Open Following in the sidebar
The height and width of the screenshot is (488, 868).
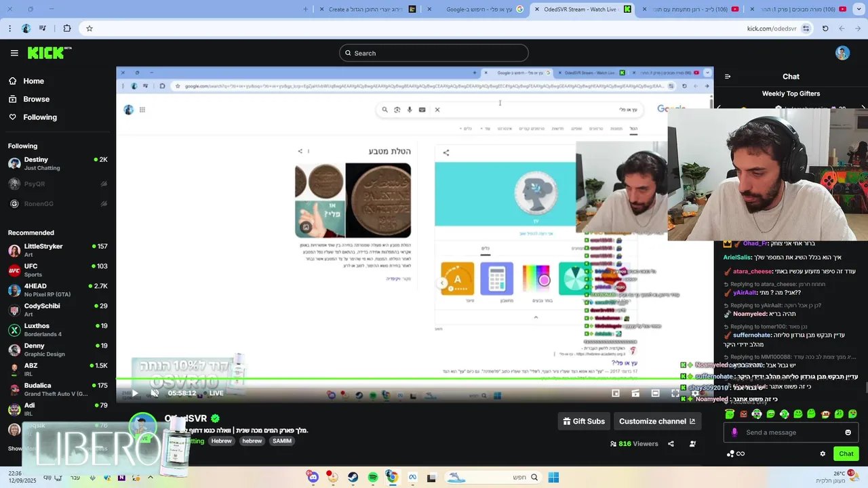pyautogui.click(x=33, y=117)
